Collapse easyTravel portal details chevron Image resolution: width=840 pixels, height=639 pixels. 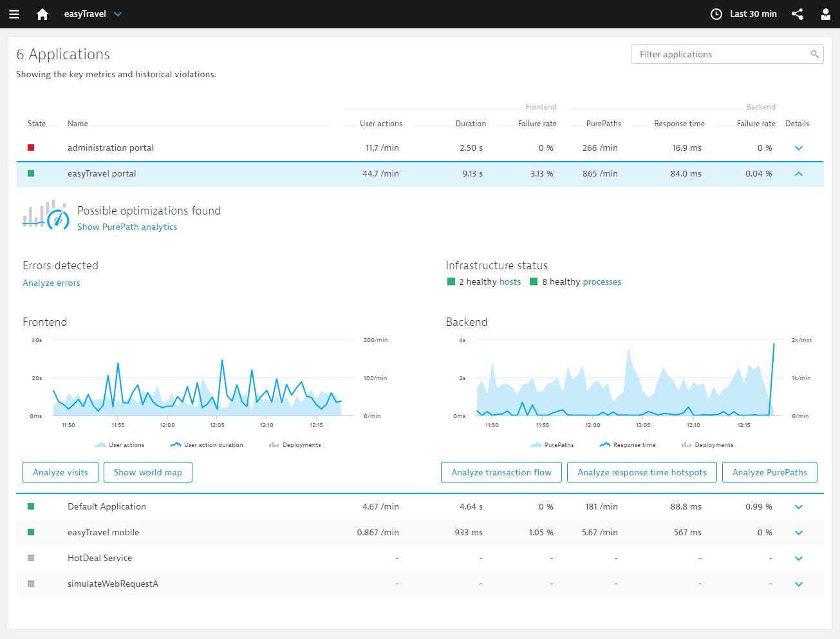tap(799, 174)
